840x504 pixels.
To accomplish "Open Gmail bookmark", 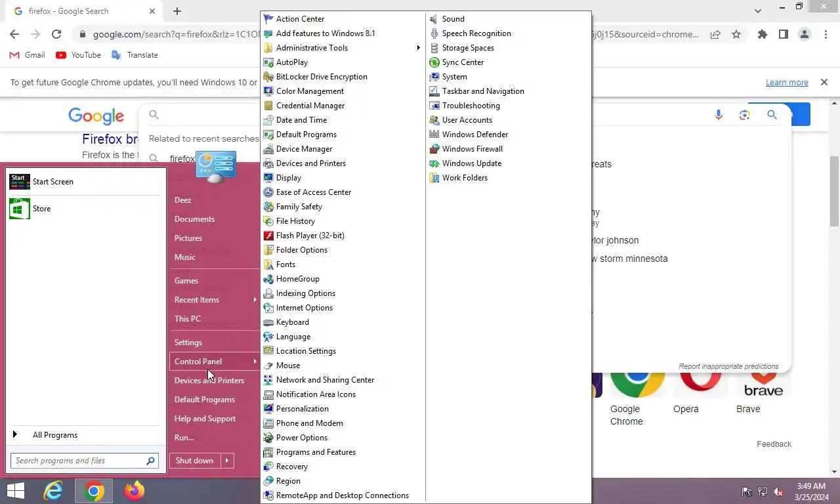I will pyautogui.click(x=28, y=55).
